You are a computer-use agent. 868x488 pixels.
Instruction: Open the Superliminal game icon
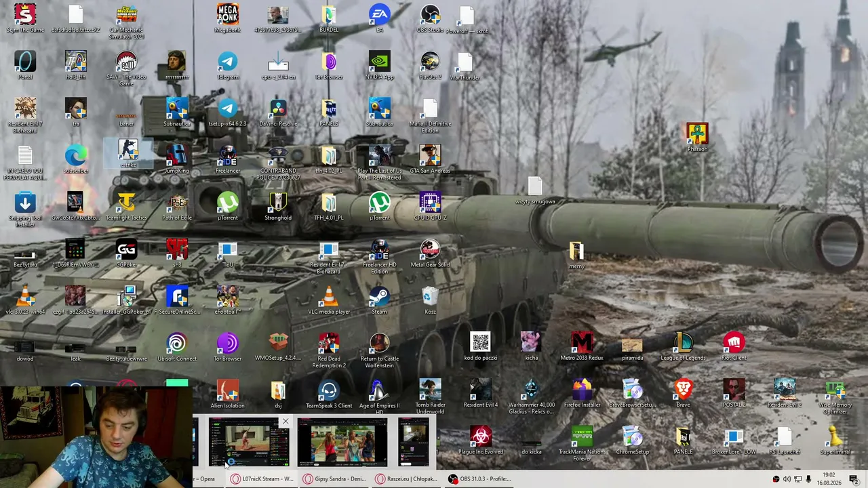coord(835,441)
